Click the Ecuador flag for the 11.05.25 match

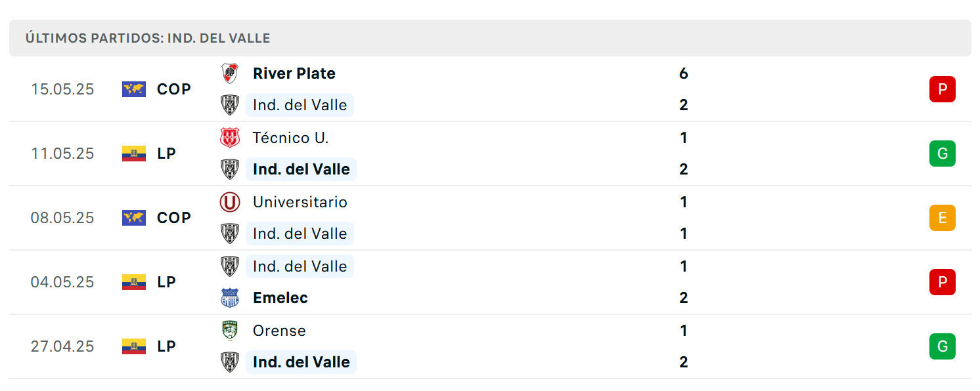134,154
